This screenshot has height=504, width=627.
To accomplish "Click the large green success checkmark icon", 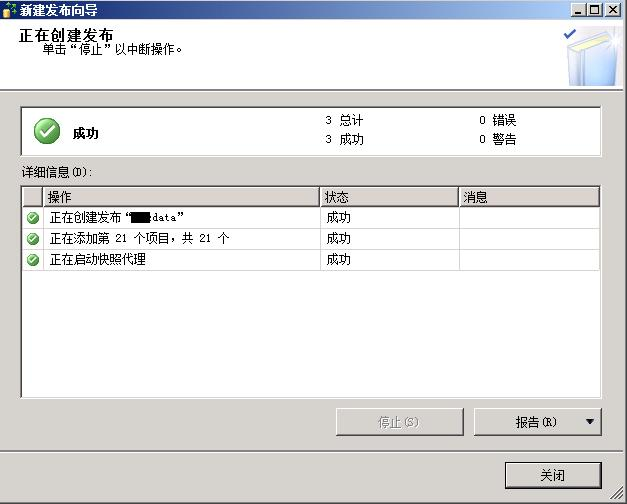I will [x=47, y=131].
